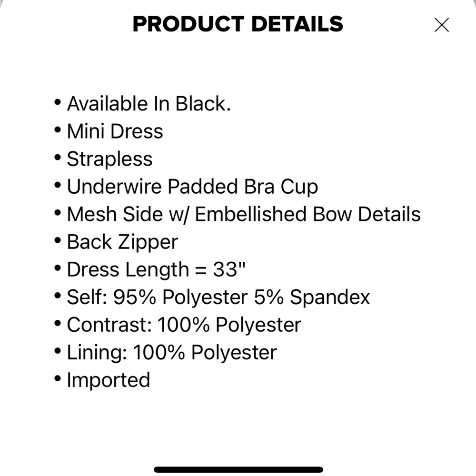Select the 'Underwire Padded Bra Cup' line
Image resolution: width=476 pixels, height=476 pixels.
192,187
